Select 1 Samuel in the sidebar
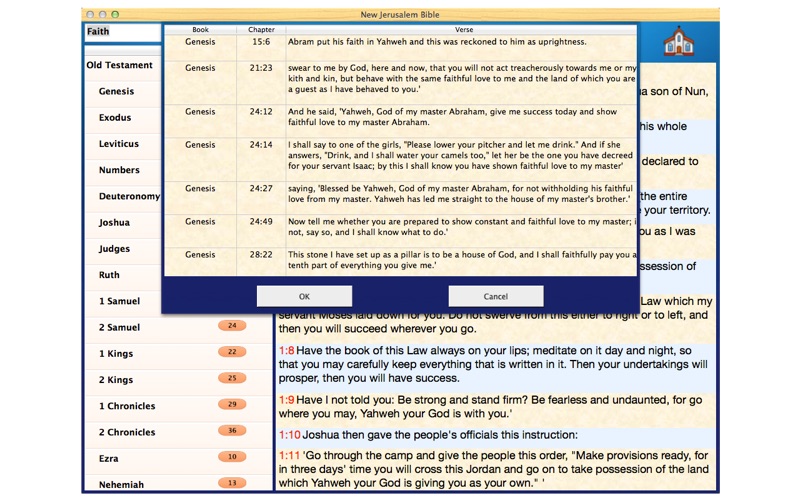 tap(119, 301)
